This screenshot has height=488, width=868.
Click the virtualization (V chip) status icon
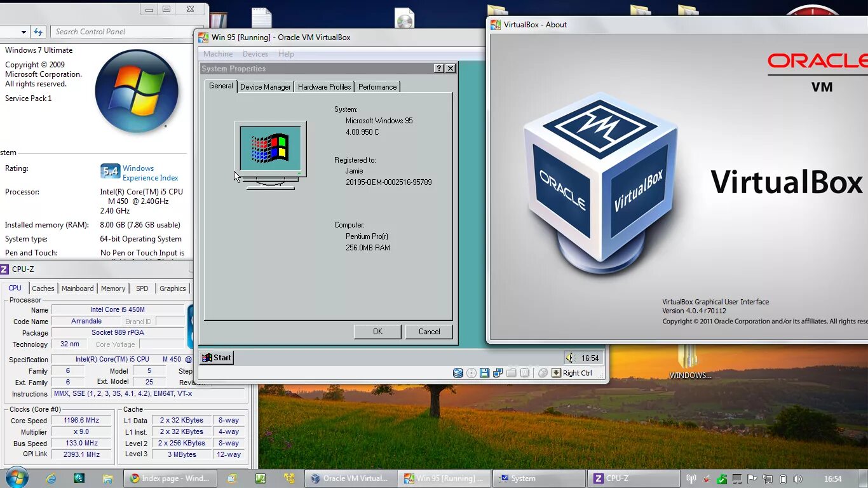point(524,373)
